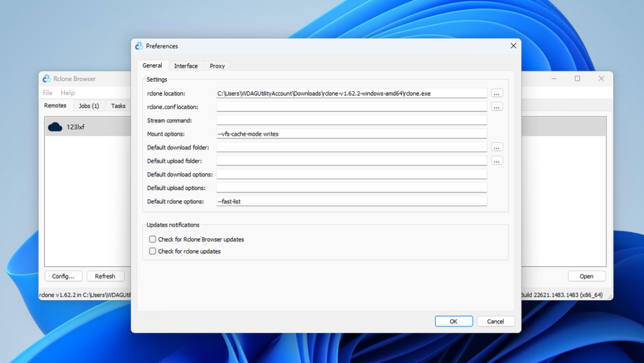Close the Preferences dialog with X

pyautogui.click(x=513, y=45)
